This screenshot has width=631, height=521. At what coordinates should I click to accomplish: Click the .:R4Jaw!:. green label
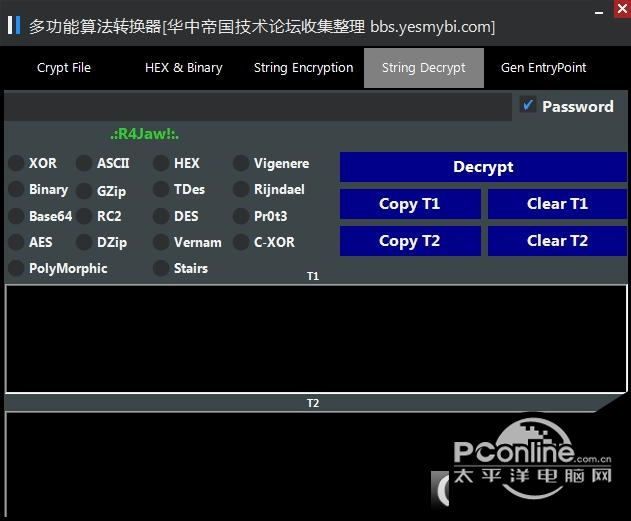coord(144,134)
